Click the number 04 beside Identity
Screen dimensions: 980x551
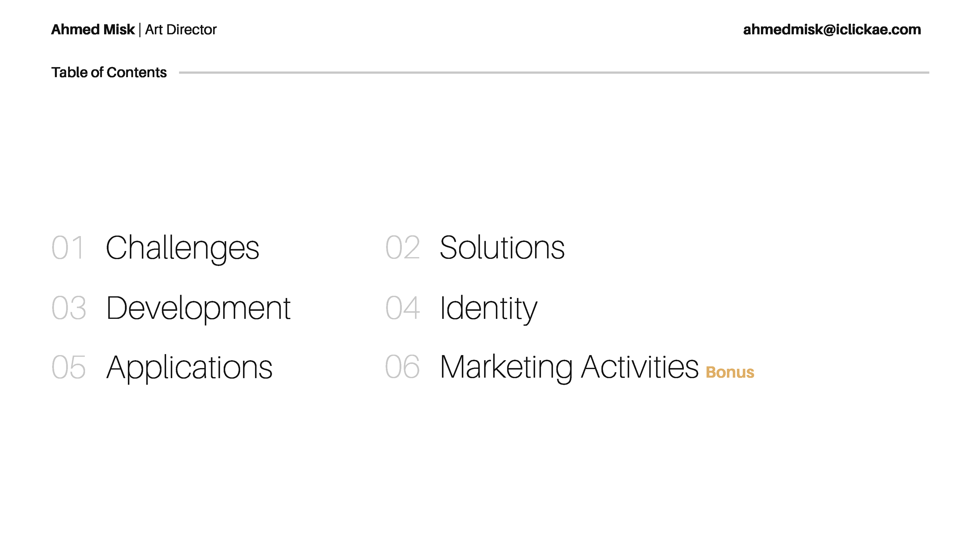402,308
